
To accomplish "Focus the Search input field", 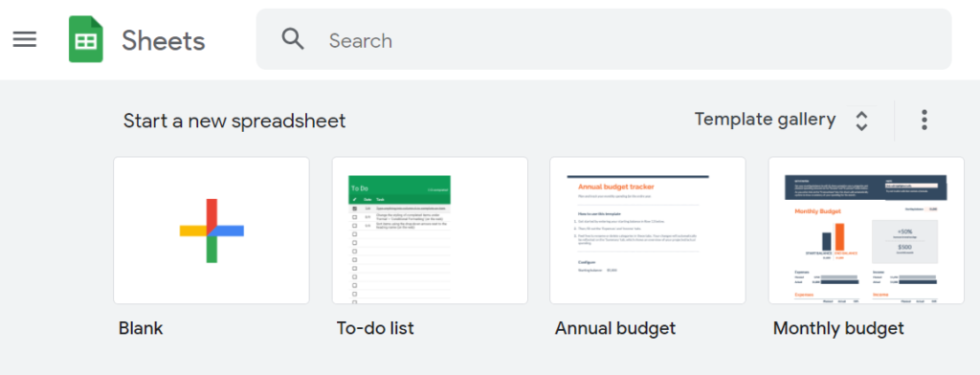I will pyautogui.click(x=604, y=39).
